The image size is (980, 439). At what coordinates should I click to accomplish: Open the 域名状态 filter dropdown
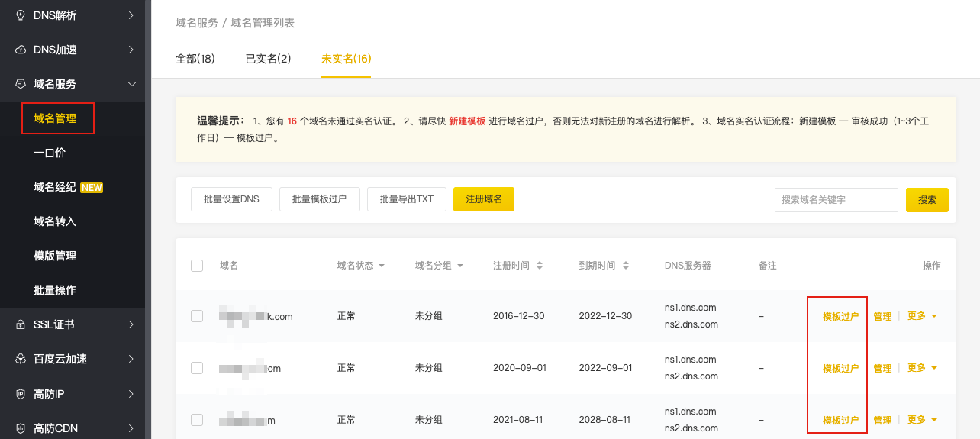381,266
